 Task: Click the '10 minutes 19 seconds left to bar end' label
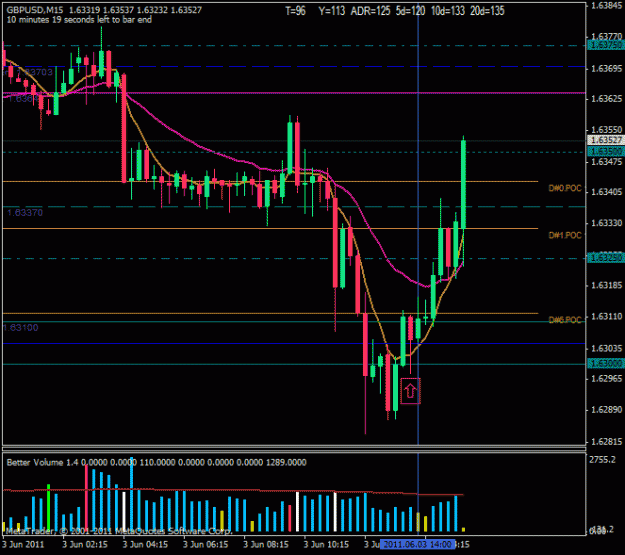pyautogui.click(x=79, y=20)
